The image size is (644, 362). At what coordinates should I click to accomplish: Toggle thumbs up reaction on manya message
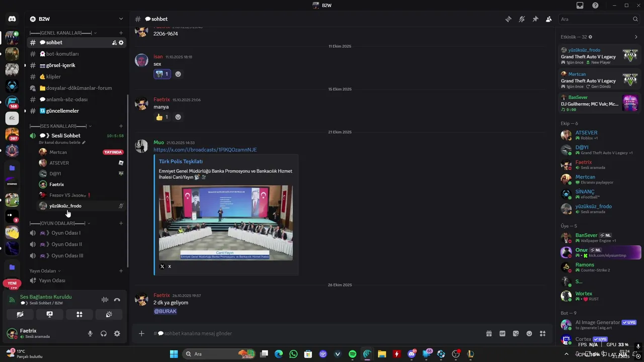click(x=162, y=117)
